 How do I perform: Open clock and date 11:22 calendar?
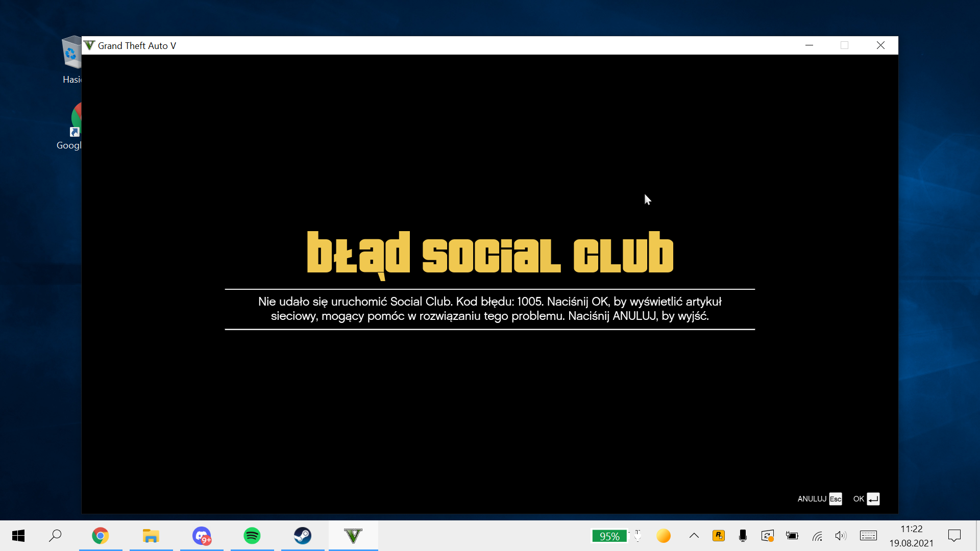(911, 536)
